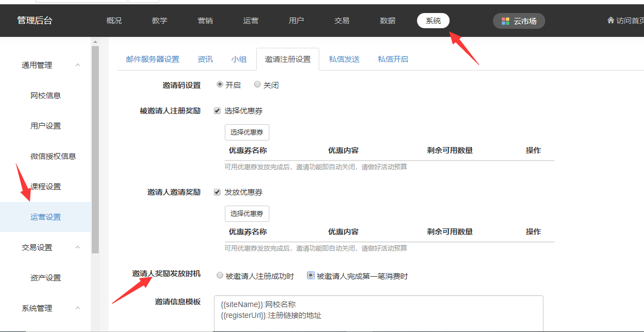Click the home icon beside 访问首页
Image resolution: width=644 pixels, height=332 pixels.
[x=611, y=21]
